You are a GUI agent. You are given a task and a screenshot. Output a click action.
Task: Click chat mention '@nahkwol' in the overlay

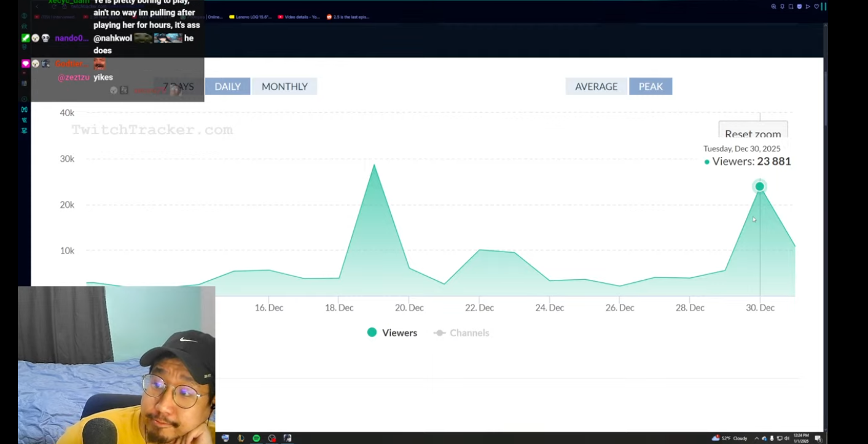[x=113, y=38]
